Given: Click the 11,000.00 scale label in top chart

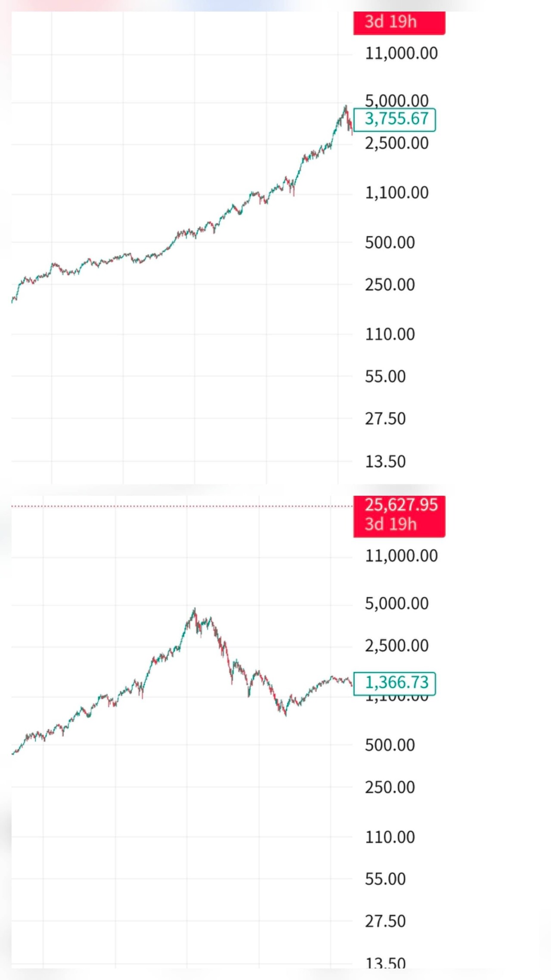Looking at the screenshot, I should (401, 53).
